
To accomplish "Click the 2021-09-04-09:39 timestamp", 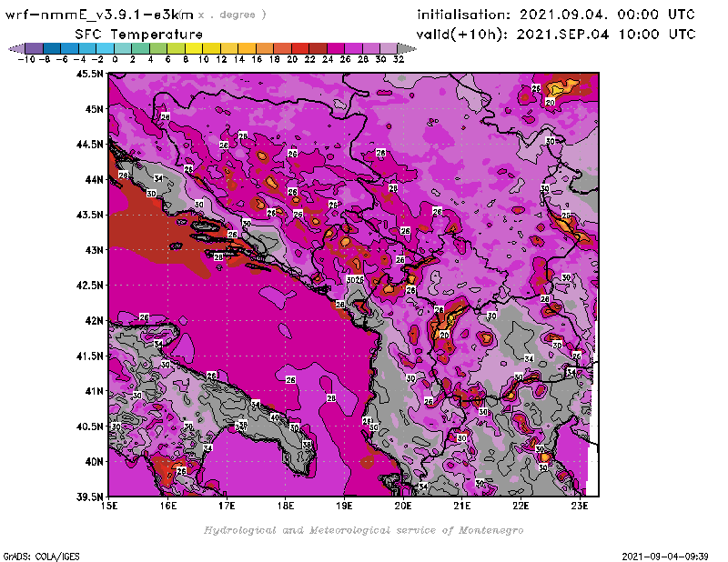I will point(665,556).
